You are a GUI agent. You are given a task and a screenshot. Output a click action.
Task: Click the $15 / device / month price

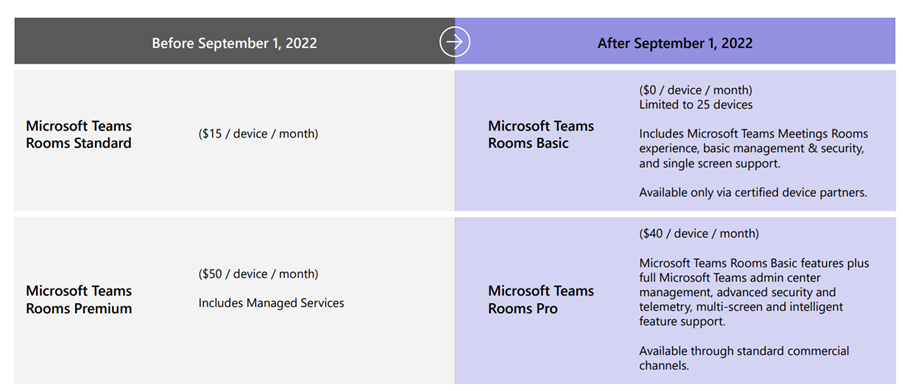click(258, 134)
